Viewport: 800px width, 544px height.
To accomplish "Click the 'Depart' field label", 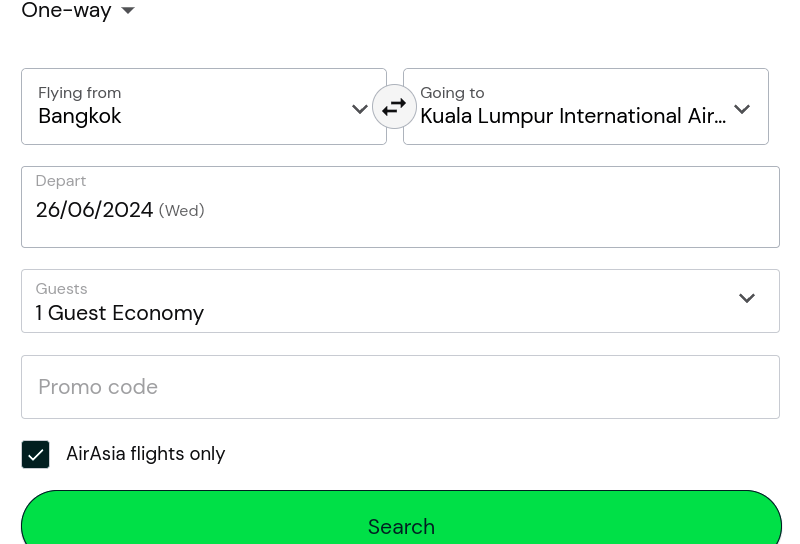I will pos(61,181).
